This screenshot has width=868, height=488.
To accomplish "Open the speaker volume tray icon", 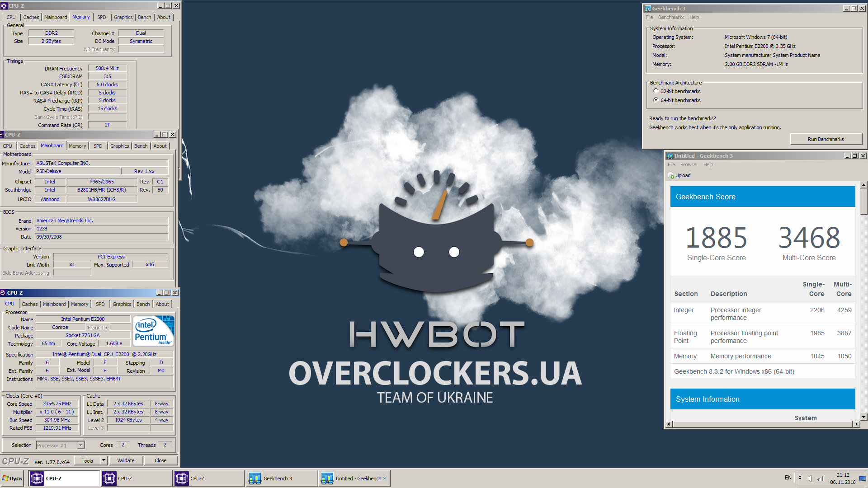I will pos(810,479).
